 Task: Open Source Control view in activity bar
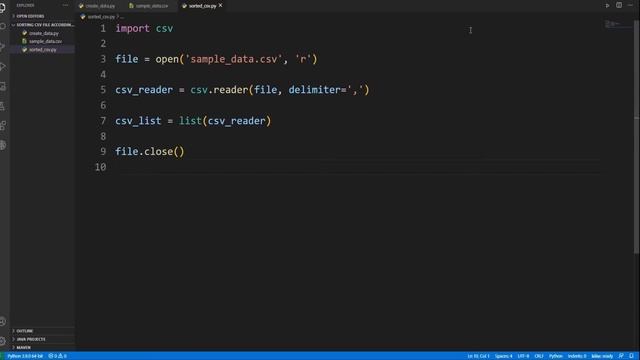tap(2, 47)
